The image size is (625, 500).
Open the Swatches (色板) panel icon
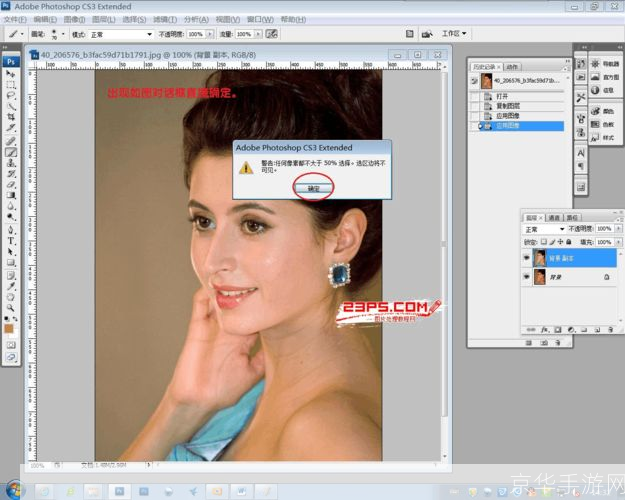pyautogui.click(x=595, y=124)
